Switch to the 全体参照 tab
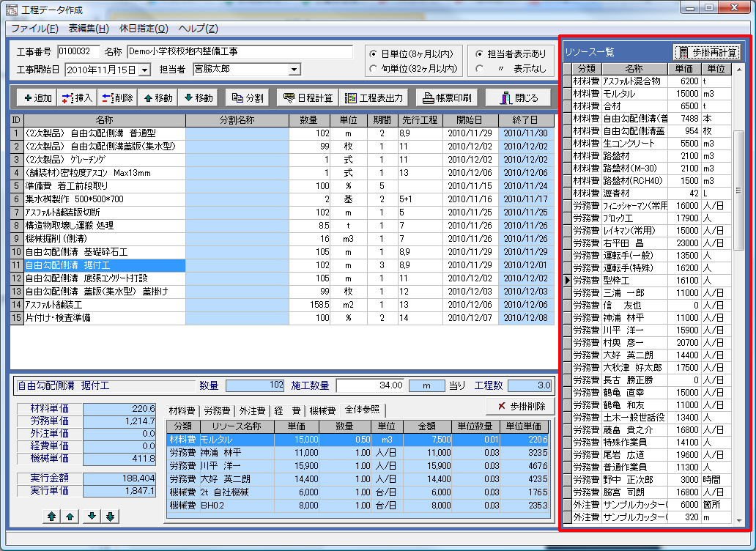Image resolution: width=756 pixels, height=551 pixels. 362,410
